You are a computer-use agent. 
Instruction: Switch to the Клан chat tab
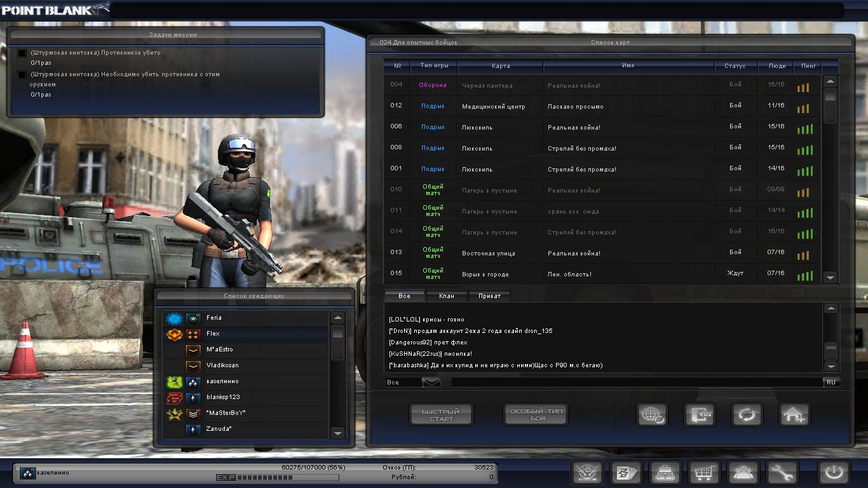tap(447, 296)
